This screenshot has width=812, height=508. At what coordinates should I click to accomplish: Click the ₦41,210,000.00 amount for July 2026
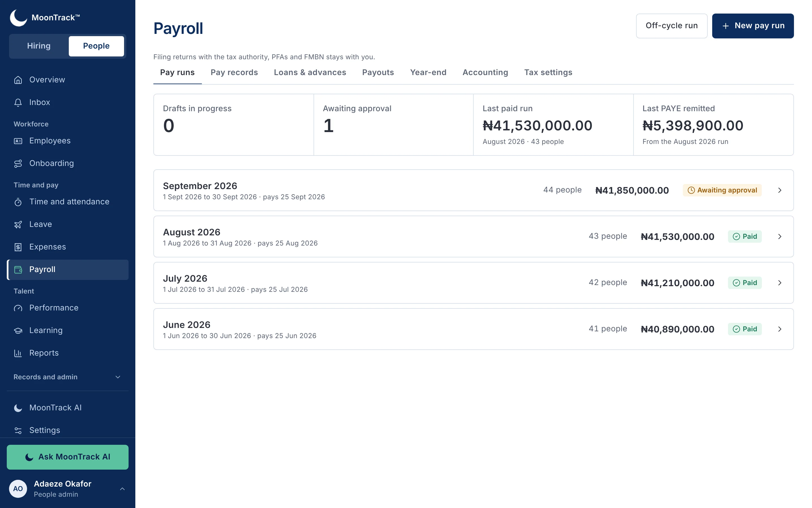[678, 283]
